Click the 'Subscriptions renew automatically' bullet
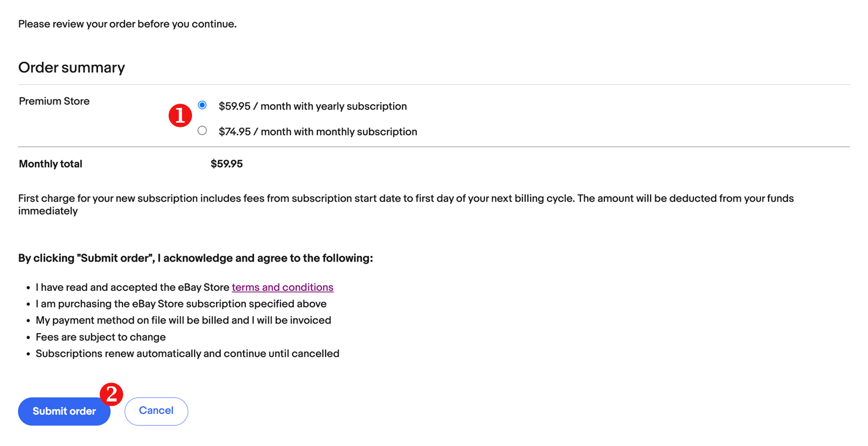868x446 pixels. point(187,354)
